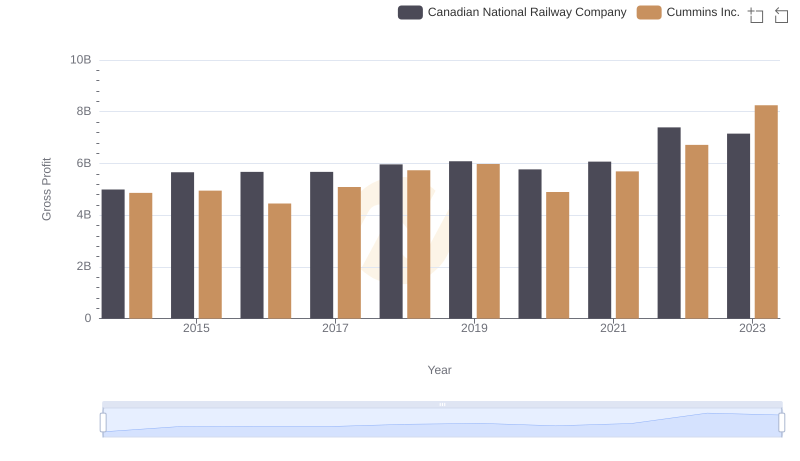Click right handle of the zoom slider

point(782,423)
